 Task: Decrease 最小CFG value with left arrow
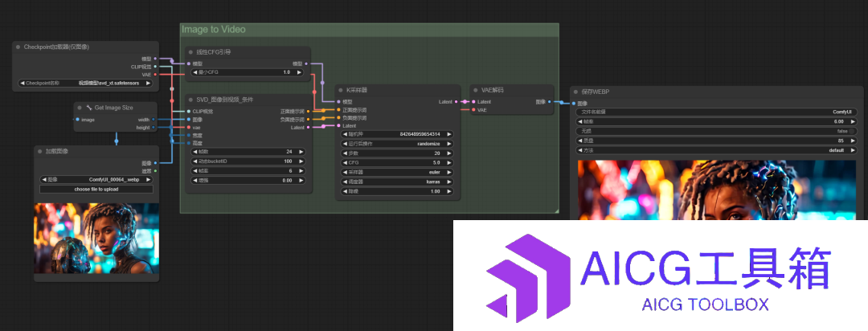click(x=194, y=72)
